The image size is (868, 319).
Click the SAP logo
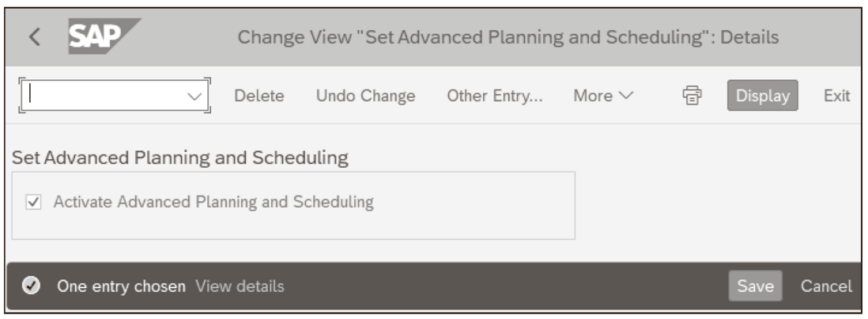tap(104, 36)
